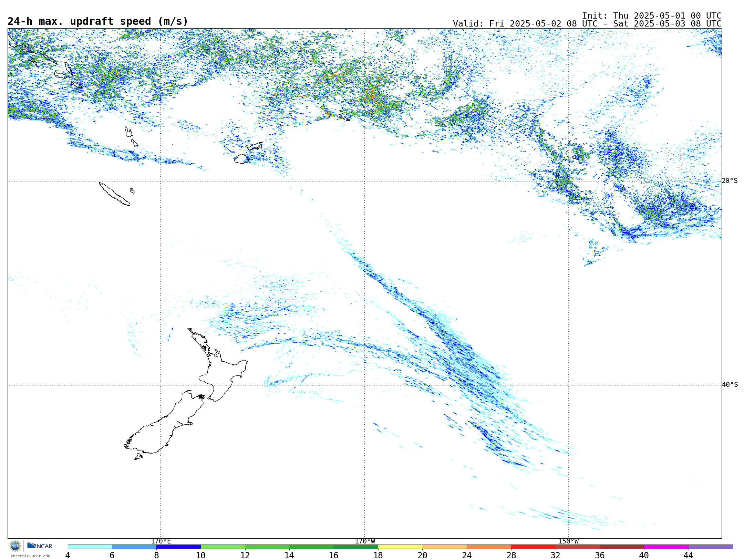This screenshot has height=560, width=744.
Task: Click the colorbar tick label "10"
Action: [201, 556]
